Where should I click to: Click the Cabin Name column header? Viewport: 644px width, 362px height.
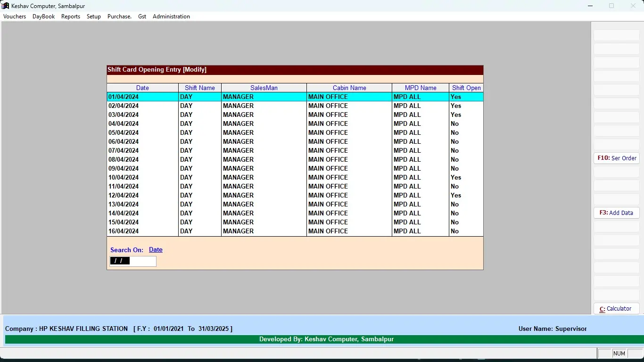coord(349,88)
